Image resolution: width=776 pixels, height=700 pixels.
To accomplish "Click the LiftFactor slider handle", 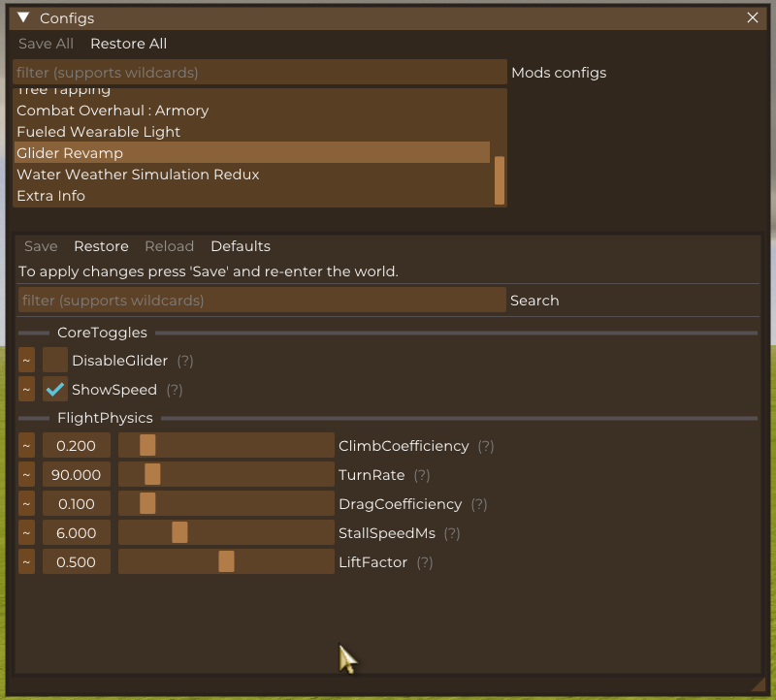I will [226, 562].
